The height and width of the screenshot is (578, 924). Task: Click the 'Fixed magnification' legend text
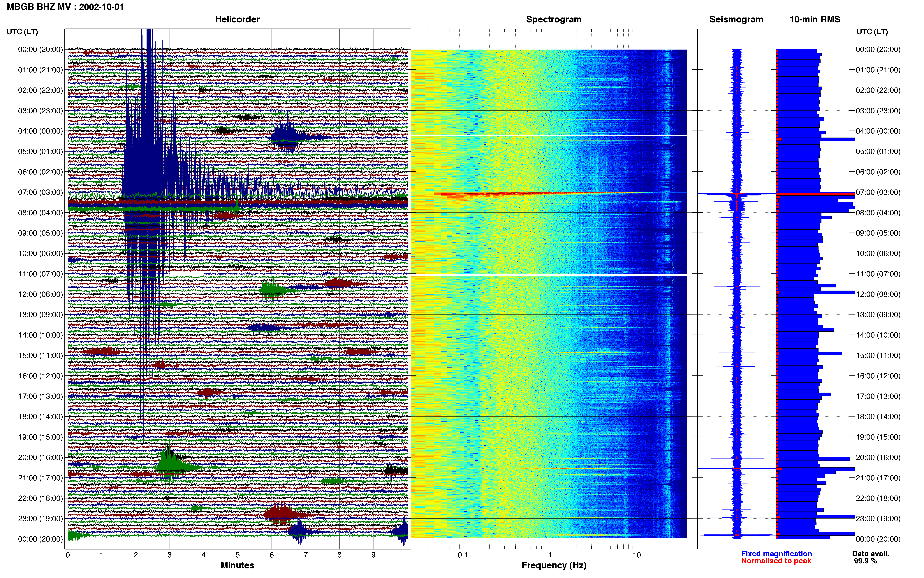(x=776, y=554)
